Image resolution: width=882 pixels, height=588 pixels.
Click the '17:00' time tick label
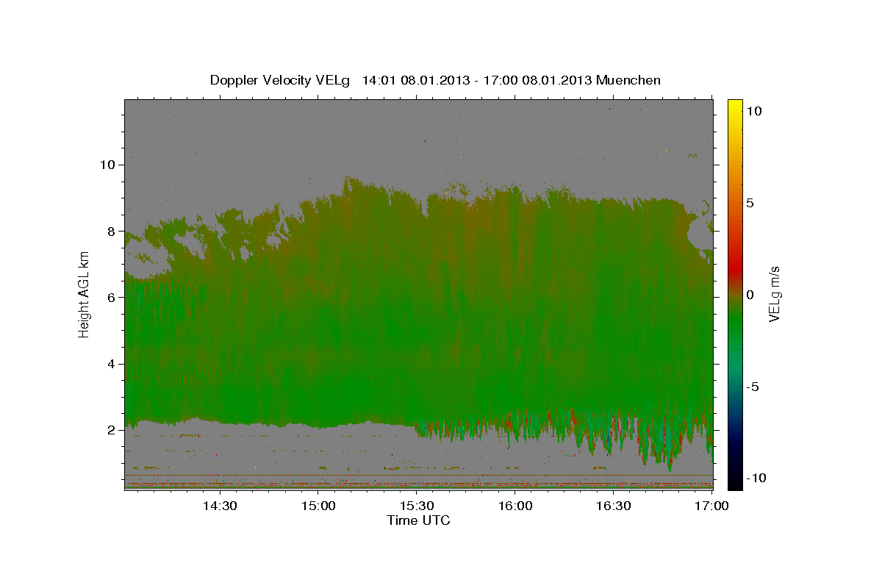(711, 506)
